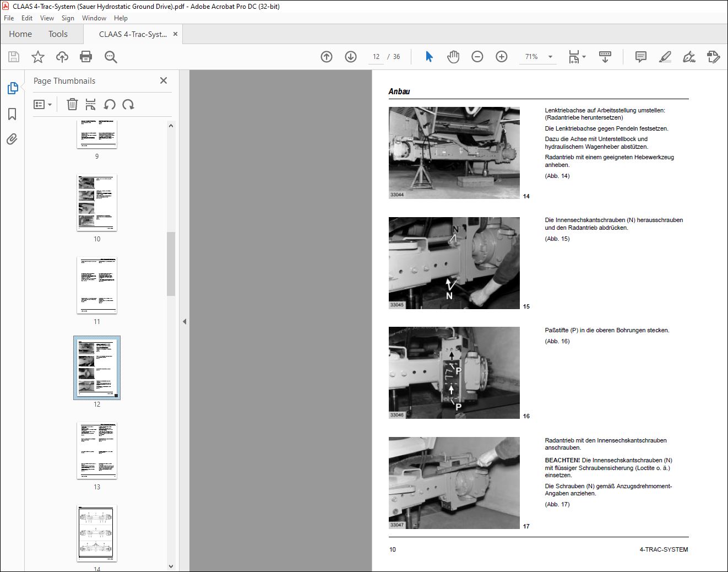The image size is (728, 572).
Task: Expand fit page options arrow
Action: click(584, 57)
